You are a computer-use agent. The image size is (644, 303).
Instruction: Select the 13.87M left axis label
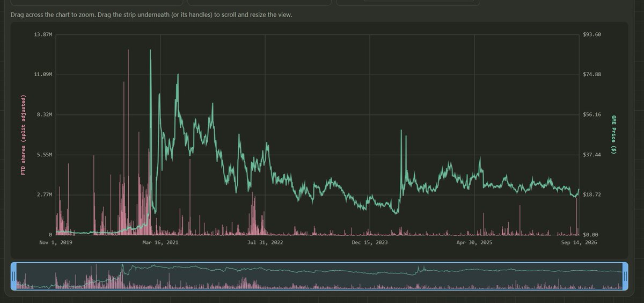click(x=43, y=34)
